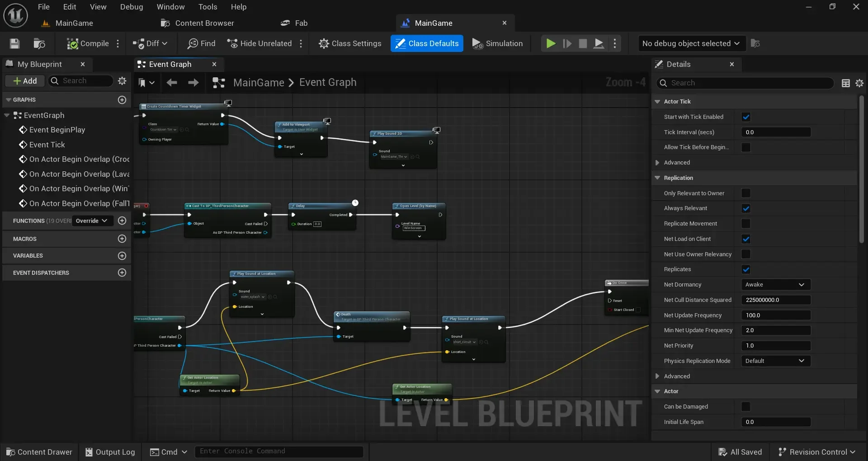Open My Blueprint settings gear

[122, 81]
